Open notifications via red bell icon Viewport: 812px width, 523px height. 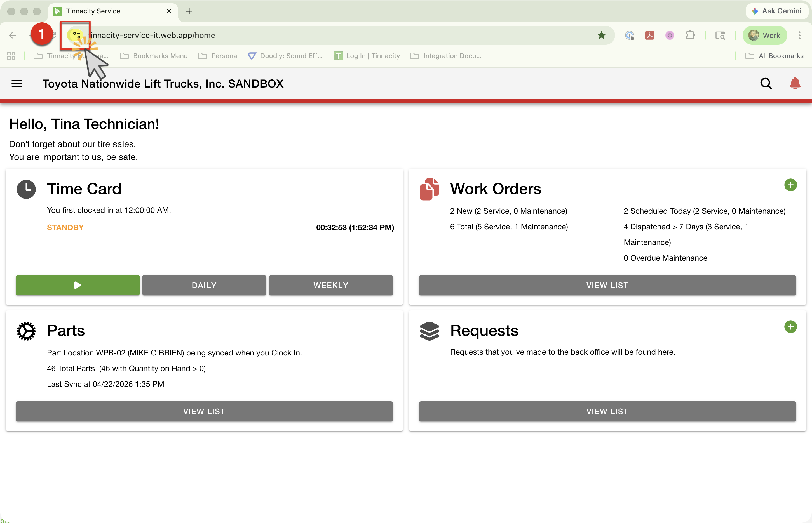coord(795,84)
